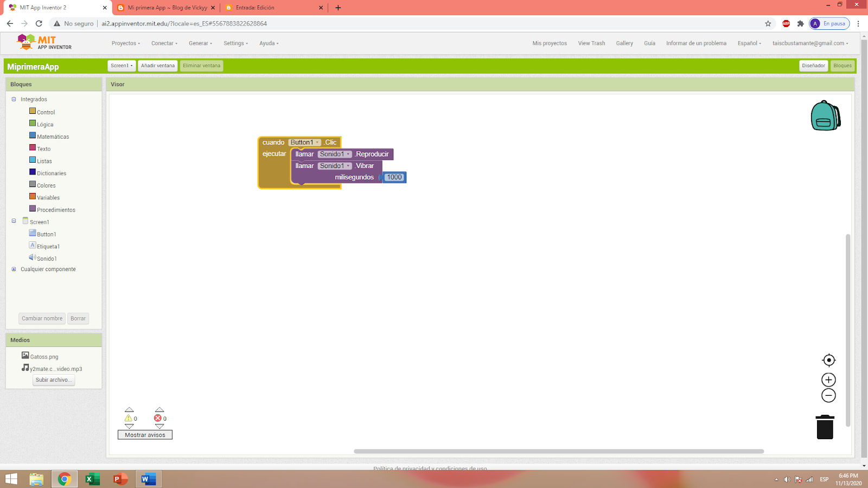Open Sonido1 dropdown in Vibrar block
This screenshot has width=868, height=488.
pos(335,166)
